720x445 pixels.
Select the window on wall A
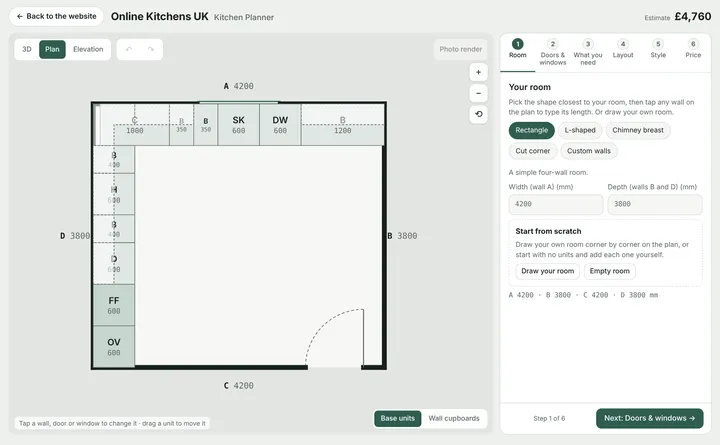[238, 102]
